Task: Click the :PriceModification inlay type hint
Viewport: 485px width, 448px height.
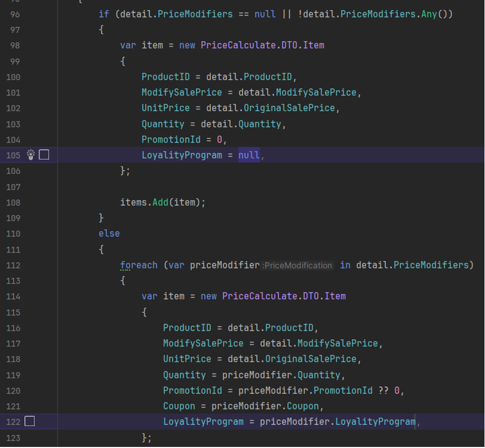Action: (x=297, y=266)
